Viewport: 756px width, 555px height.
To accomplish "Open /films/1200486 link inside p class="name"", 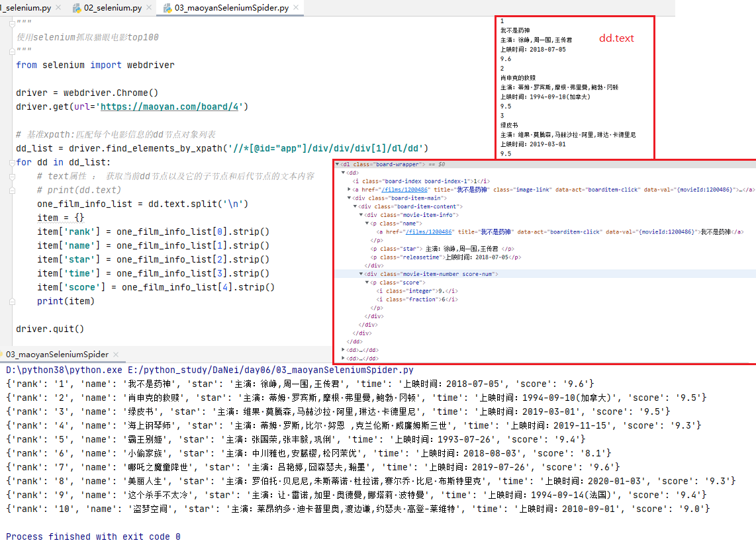I will (x=428, y=232).
